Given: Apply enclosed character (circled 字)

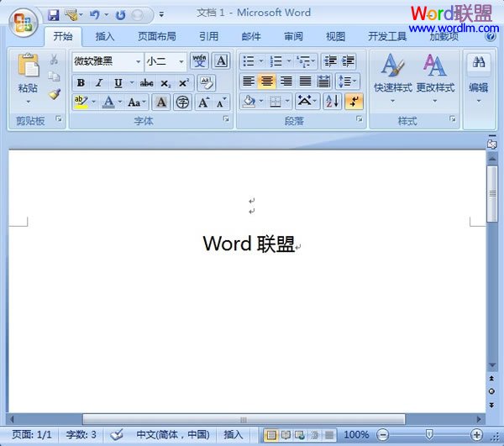Looking at the screenshot, I should click(x=182, y=102).
